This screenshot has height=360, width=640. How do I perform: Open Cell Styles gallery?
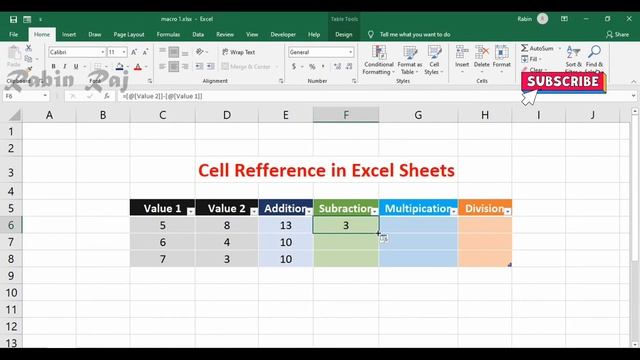434,60
